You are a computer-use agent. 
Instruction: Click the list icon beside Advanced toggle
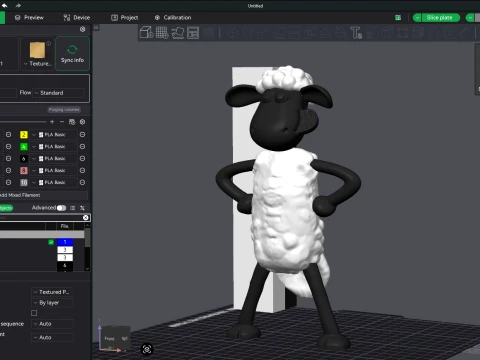[72, 208]
